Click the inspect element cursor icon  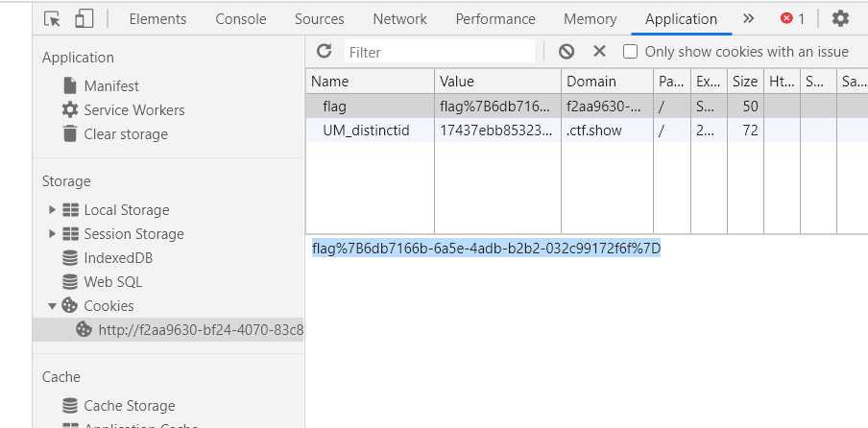pyautogui.click(x=53, y=18)
